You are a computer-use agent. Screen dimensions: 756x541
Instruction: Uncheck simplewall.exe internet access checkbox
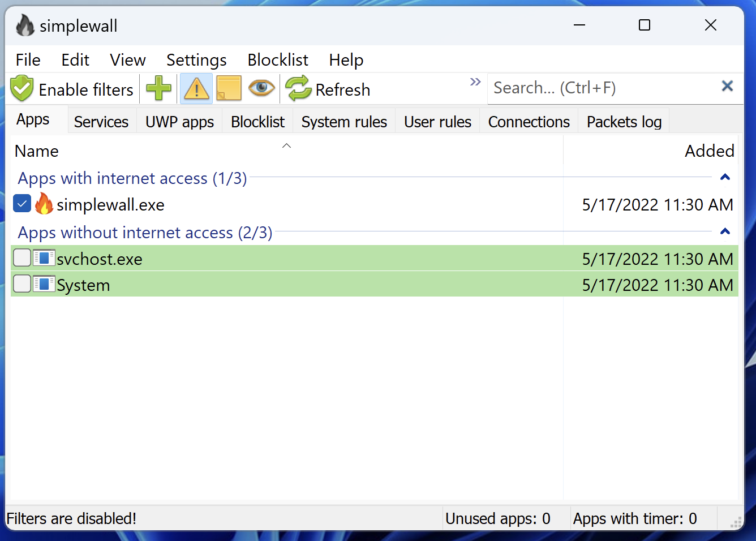(x=22, y=203)
